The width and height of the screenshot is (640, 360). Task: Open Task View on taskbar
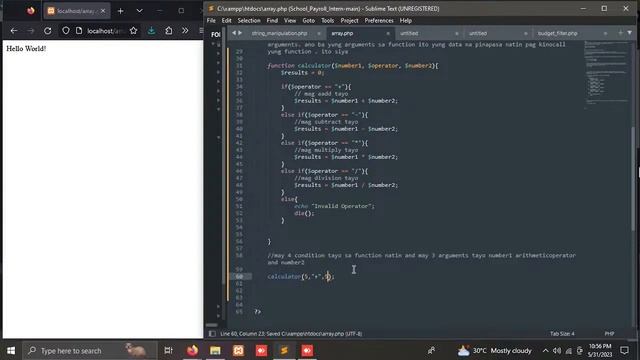point(168,350)
